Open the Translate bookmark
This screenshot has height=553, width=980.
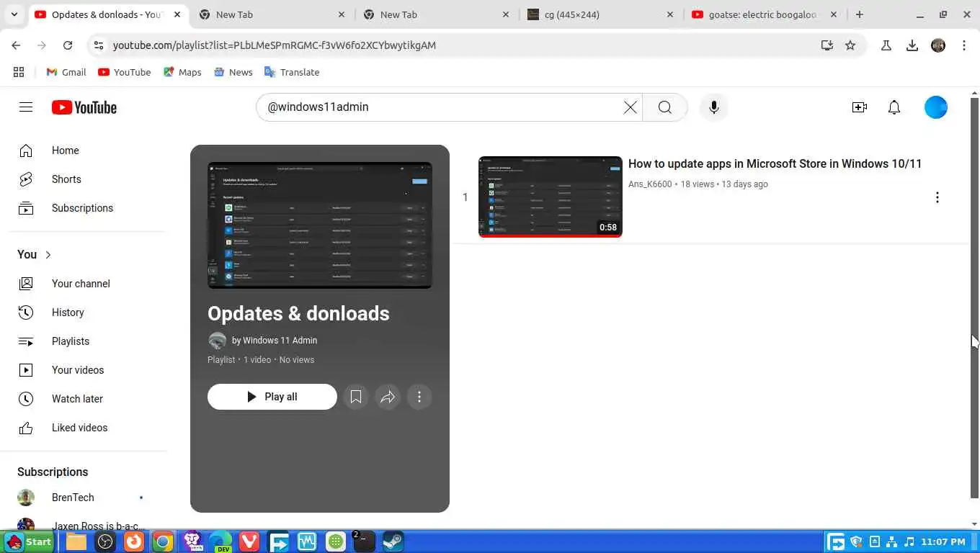[292, 72]
